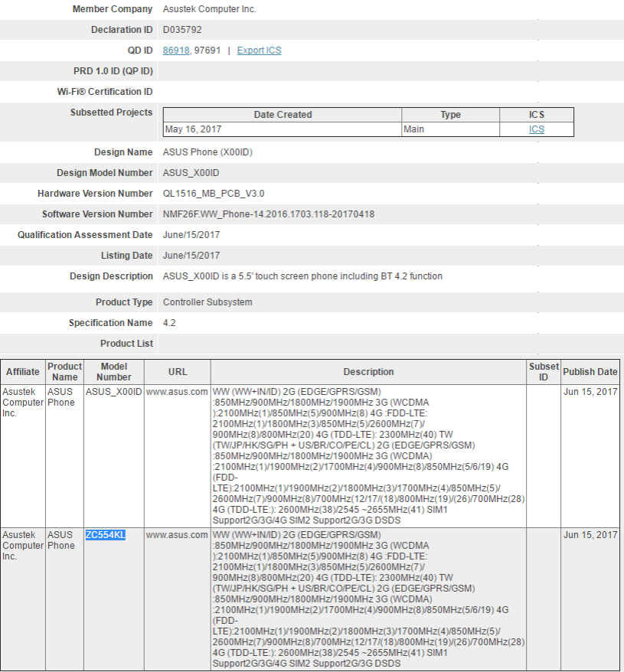Click the Subset ID column header
The width and height of the screenshot is (624, 672).
click(x=544, y=372)
